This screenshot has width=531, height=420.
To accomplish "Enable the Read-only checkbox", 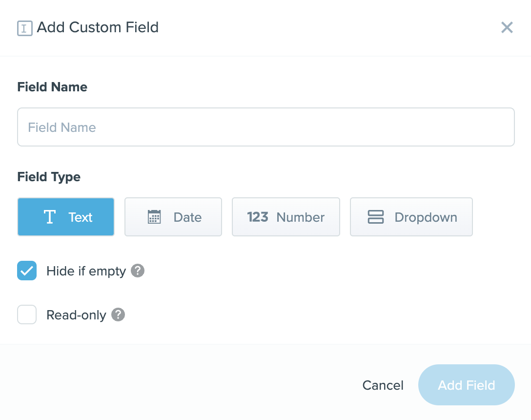I will tap(27, 315).
